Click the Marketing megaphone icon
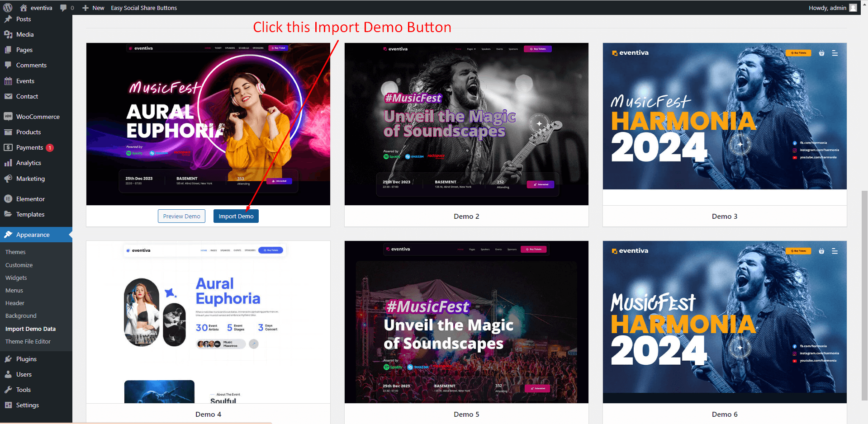The image size is (868, 424). pos(8,179)
